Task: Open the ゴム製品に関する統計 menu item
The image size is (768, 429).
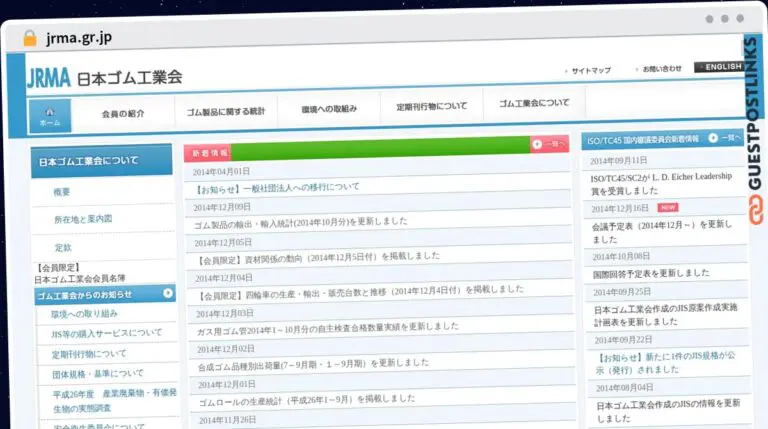Action: (x=227, y=109)
